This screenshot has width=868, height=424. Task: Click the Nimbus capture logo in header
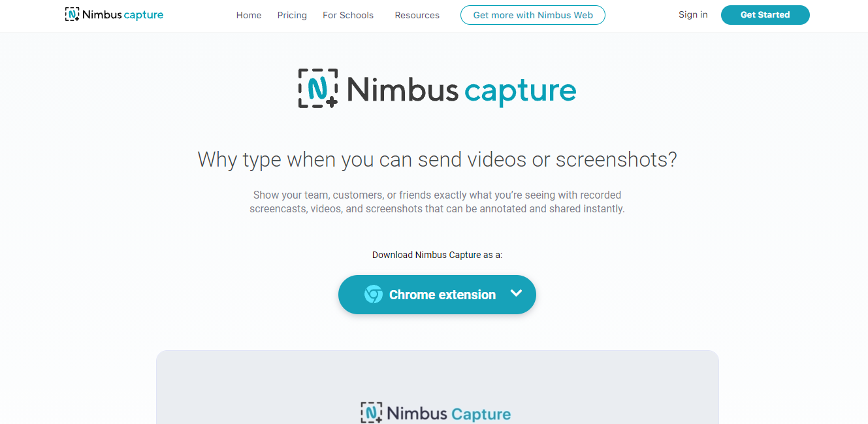coord(114,14)
